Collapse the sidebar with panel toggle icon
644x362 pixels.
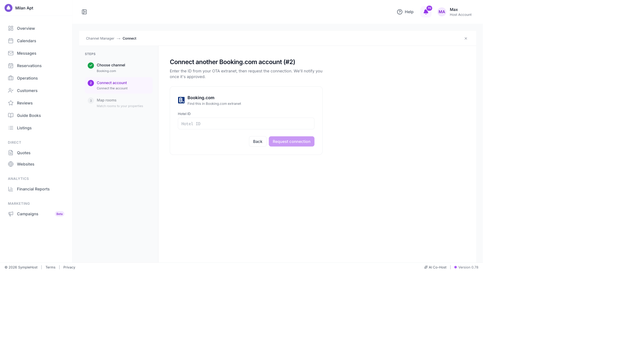[84, 12]
